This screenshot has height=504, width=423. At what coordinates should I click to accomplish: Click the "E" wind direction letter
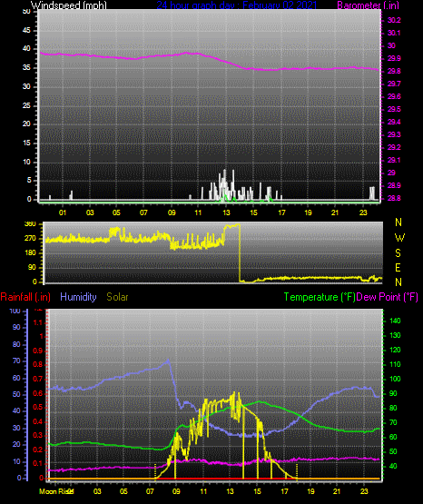pyautogui.click(x=398, y=267)
